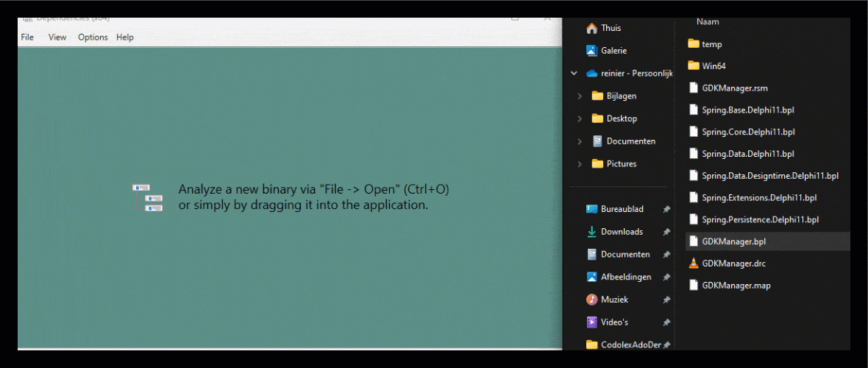The image size is (868, 368).
Task: Open the View menu in Dependencies
Action: pyautogui.click(x=57, y=37)
